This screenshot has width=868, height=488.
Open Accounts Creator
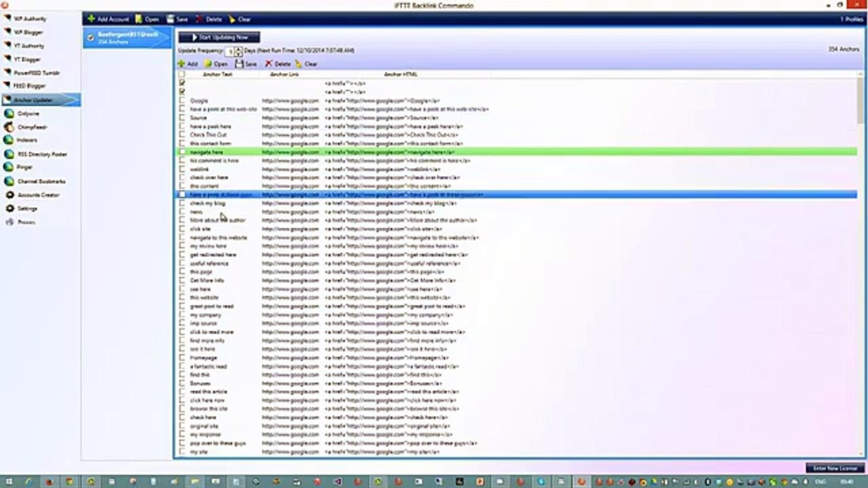point(38,195)
